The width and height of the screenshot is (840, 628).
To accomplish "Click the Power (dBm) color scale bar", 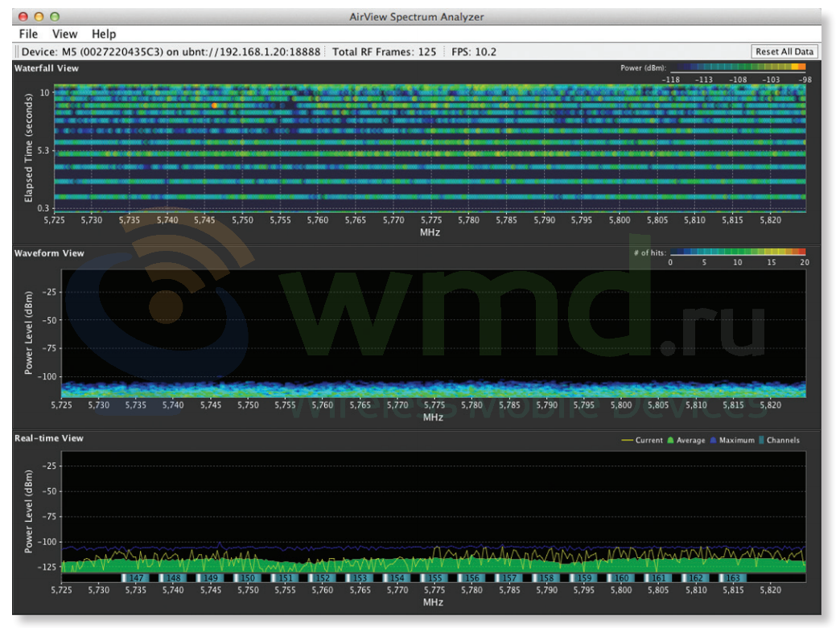I will tap(738, 68).
